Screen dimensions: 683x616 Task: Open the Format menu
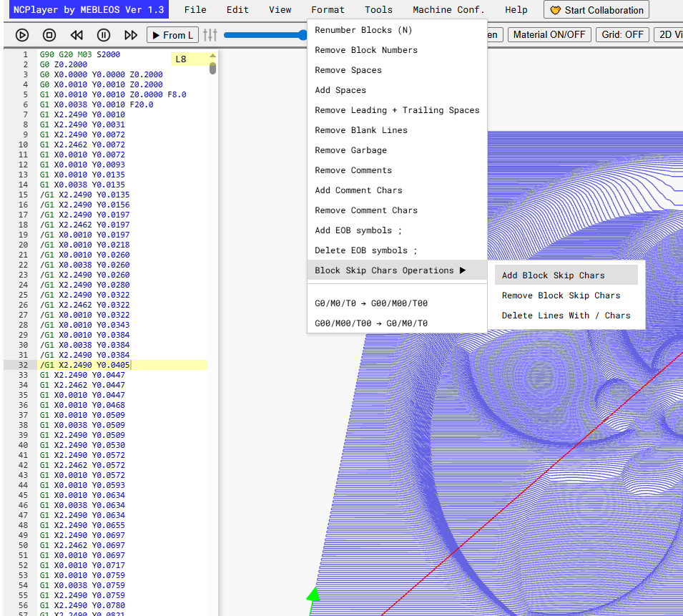(x=328, y=9)
